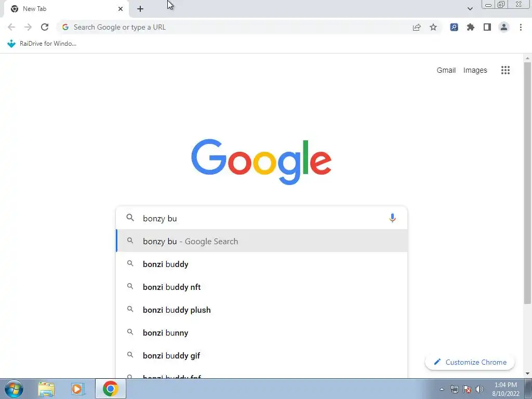532x399 pixels.
Task: Close the New Tab tab
Action: pyautogui.click(x=121, y=9)
